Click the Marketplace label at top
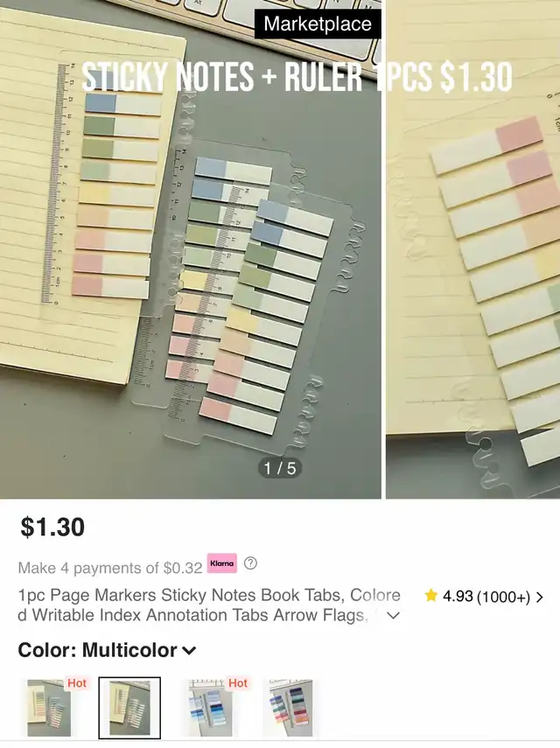The image size is (560, 748). (x=318, y=24)
